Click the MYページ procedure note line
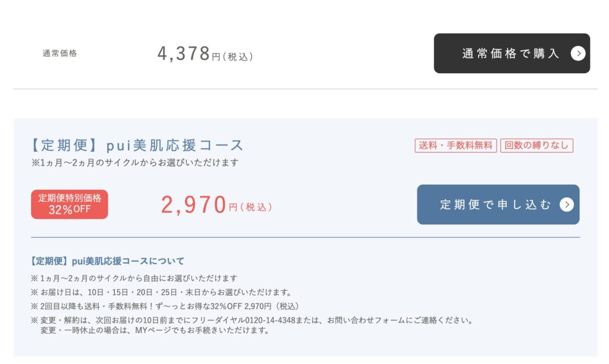 coord(155,331)
